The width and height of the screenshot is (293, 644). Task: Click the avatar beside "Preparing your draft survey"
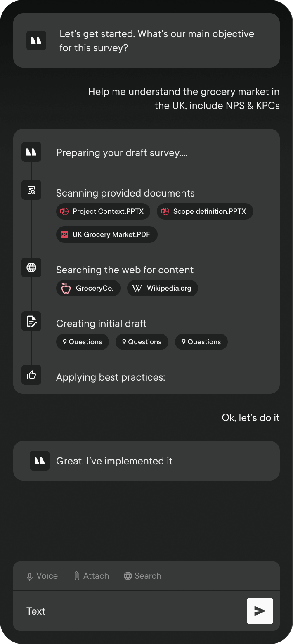pos(31,152)
